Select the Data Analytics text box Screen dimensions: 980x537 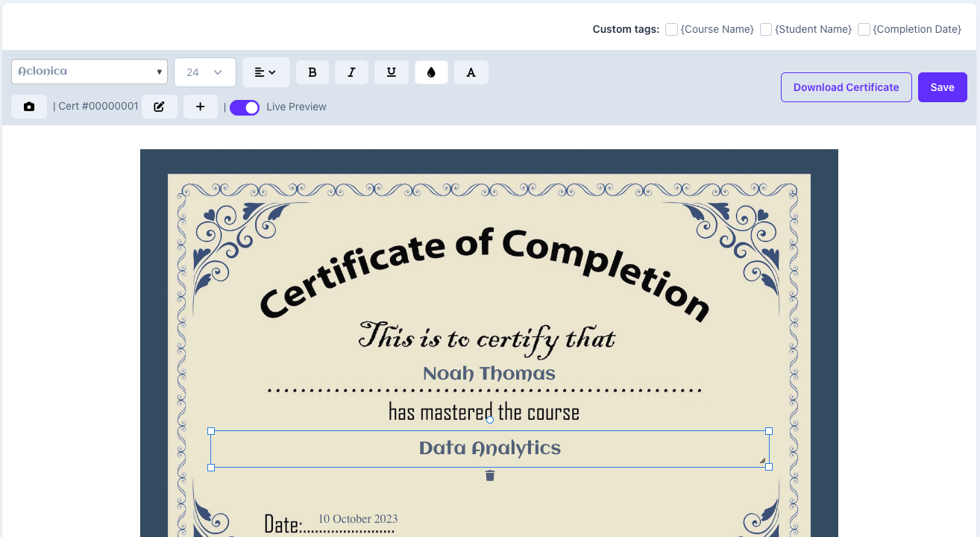pyautogui.click(x=489, y=447)
